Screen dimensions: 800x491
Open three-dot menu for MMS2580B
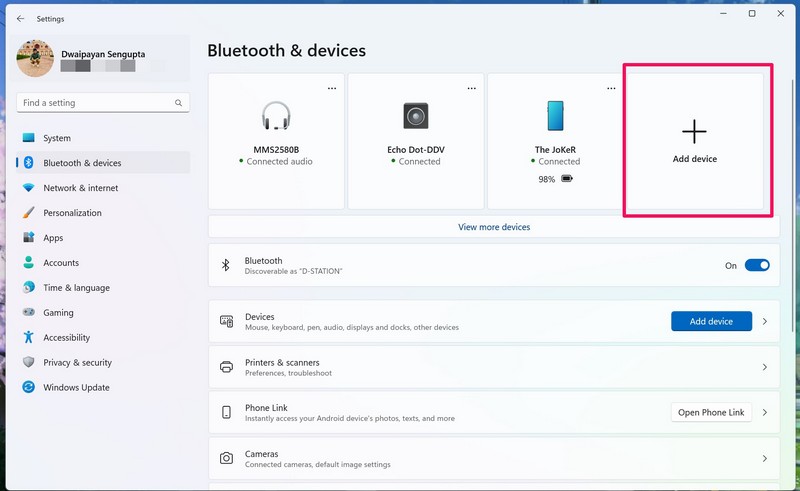(x=332, y=88)
